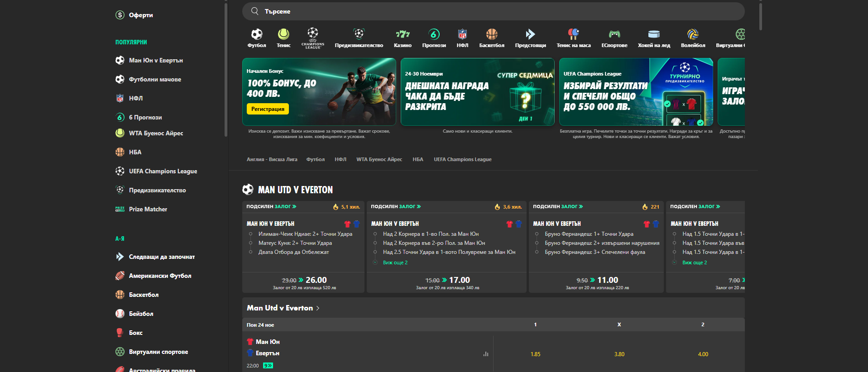The image size is (868, 372).
Task: Select the Тенис icon in top bar
Action: [x=283, y=38]
